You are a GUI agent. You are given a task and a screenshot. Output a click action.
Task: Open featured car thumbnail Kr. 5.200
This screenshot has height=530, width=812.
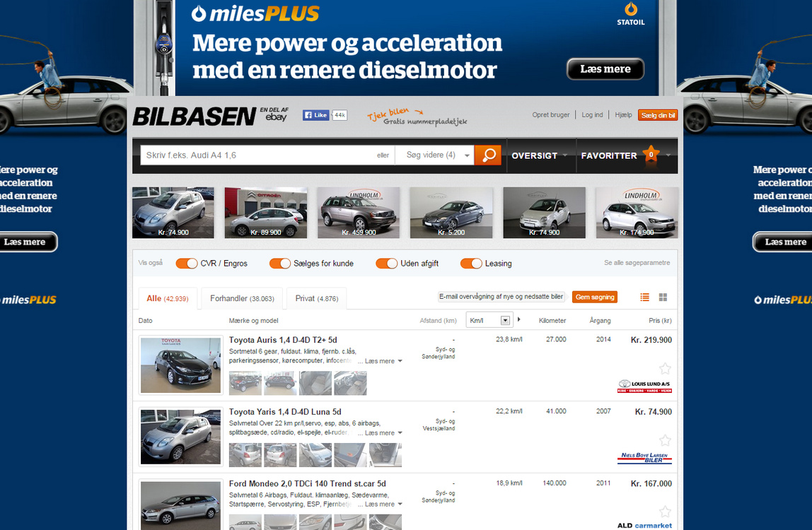[x=451, y=213]
